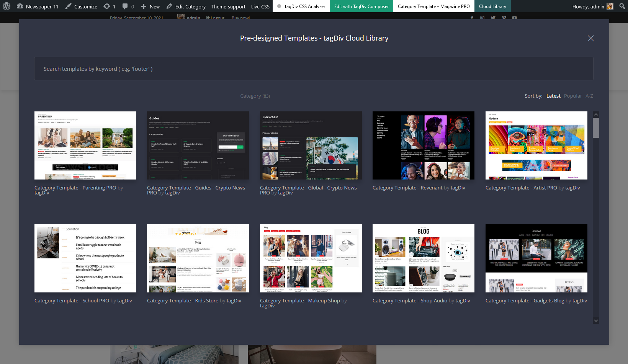This screenshot has height=364, width=628.
Task: Click the WordPress logo icon
Action: 7,6
